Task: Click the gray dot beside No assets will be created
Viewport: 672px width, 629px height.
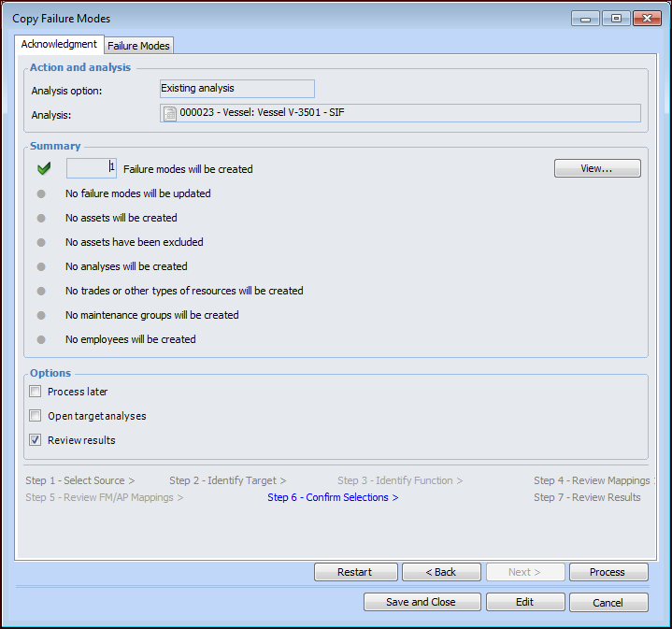Action: point(41,218)
